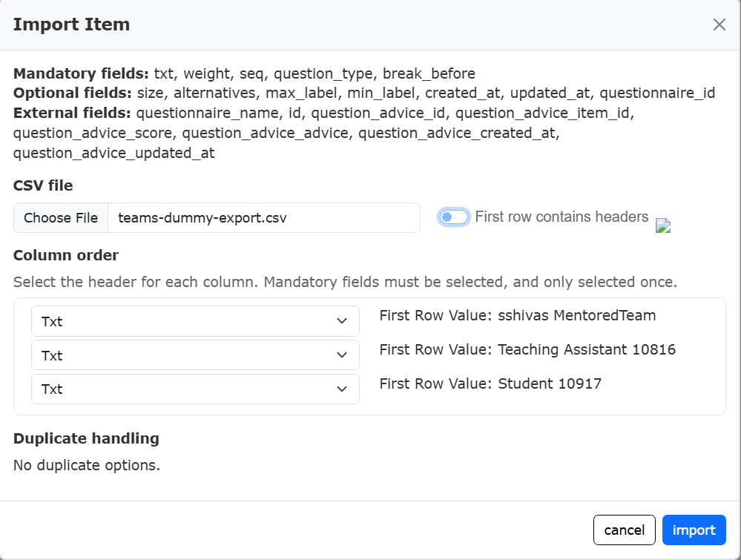Click the teams-dummy-export.csv file name field

click(x=263, y=218)
